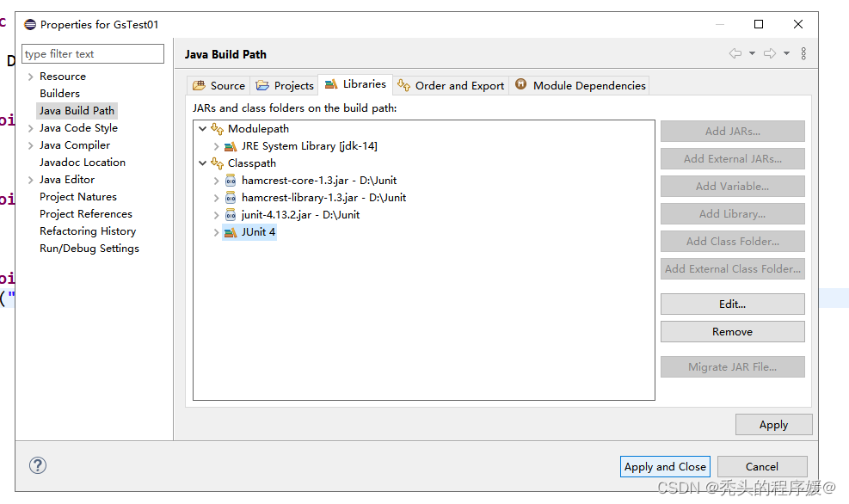Click the hamcrest-core-1.3.jar archive icon
This screenshot has width=849, height=504.
(x=230, y=181)
